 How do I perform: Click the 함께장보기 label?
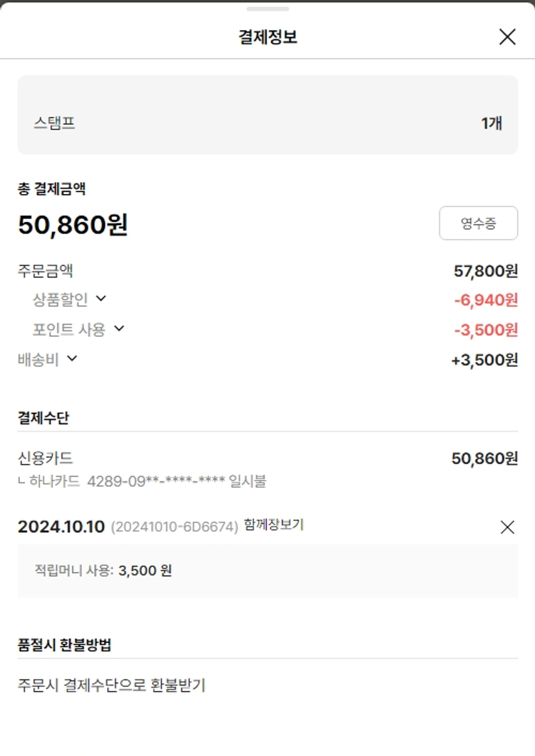pyautogui.click(x=273, y=525)
